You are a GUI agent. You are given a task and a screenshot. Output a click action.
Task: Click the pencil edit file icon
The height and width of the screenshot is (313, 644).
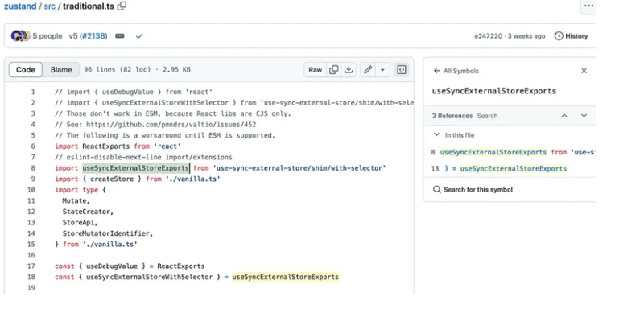pyautogui.click(x=368, y=70)
